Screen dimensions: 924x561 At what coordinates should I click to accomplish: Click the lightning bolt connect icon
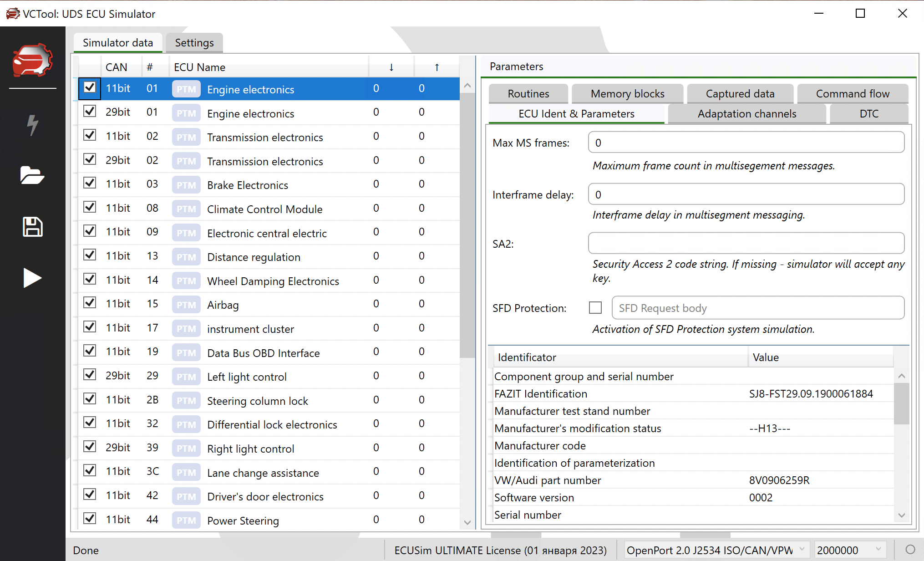(32, 125)
